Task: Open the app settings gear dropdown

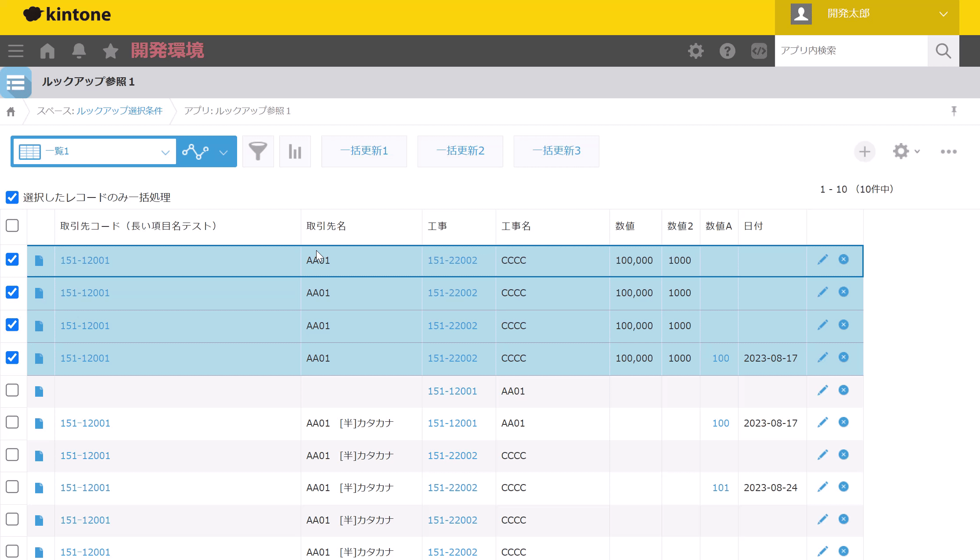Action: point(905,151)
